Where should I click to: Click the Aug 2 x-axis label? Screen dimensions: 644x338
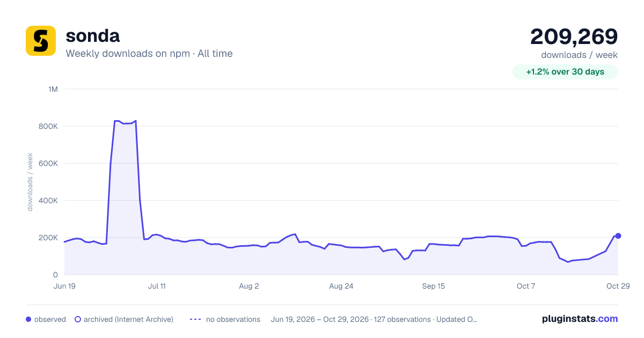[249, 286]
